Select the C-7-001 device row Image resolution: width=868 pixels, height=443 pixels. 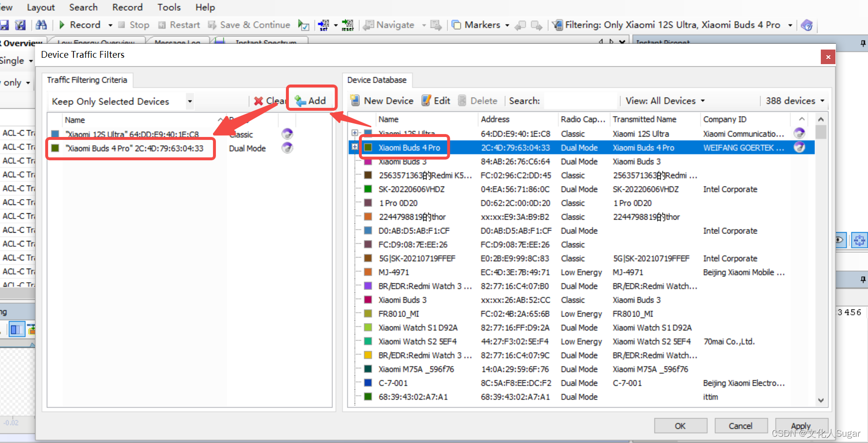581,383
